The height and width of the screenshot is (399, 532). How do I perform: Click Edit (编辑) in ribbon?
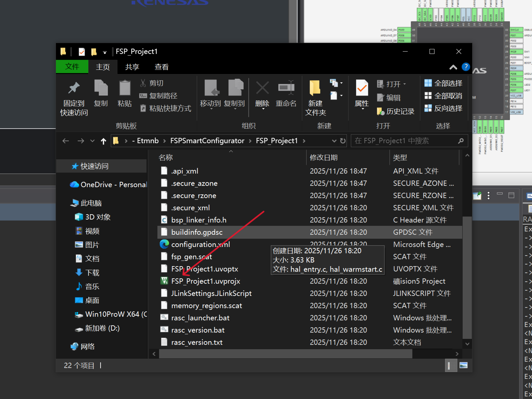coord(389,98)
